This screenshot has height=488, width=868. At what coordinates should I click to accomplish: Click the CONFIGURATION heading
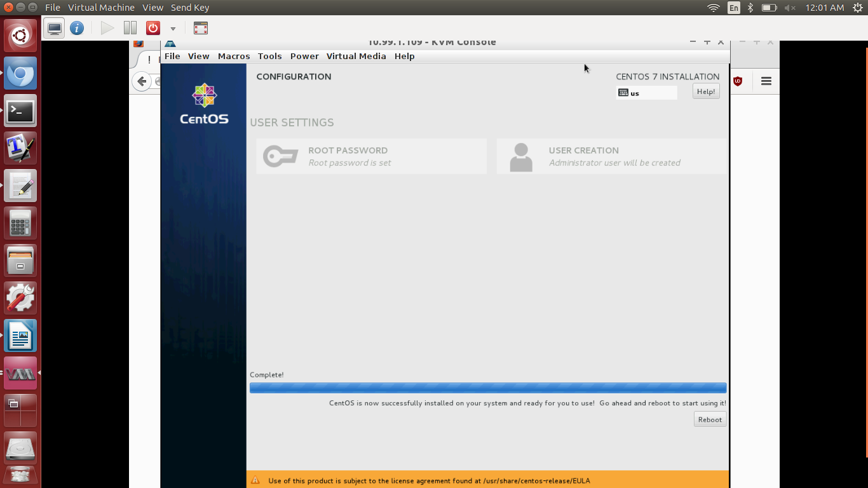[x=294, y=76]
